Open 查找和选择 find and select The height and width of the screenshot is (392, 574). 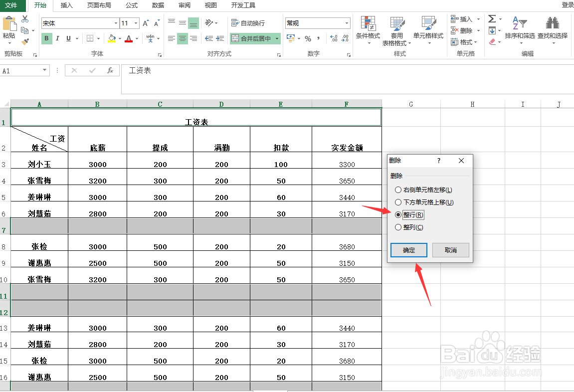click(553, 29)
